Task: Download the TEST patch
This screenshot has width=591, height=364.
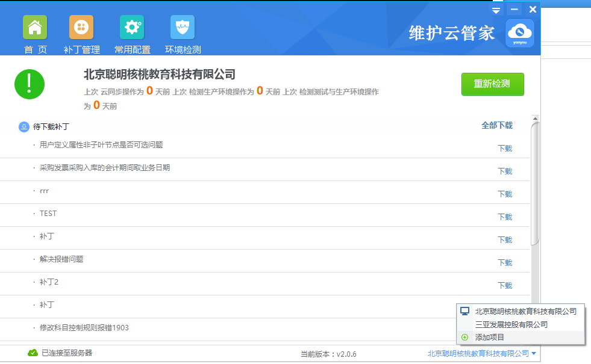Action: click(505, 217)
